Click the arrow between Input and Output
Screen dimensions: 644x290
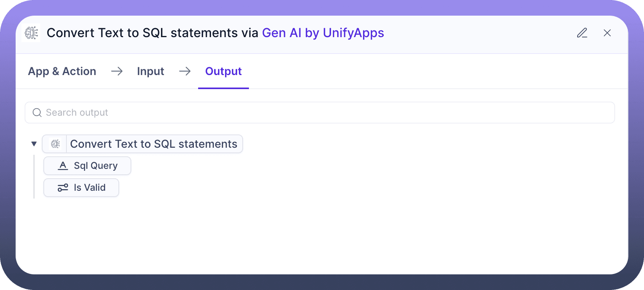184,71
